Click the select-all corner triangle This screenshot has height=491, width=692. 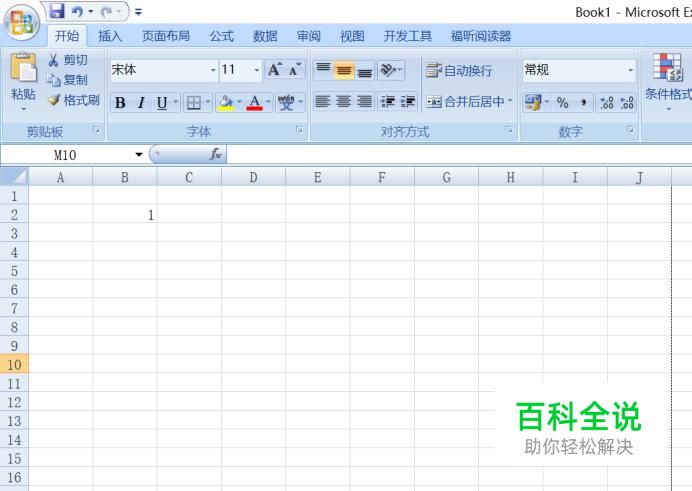15,177
